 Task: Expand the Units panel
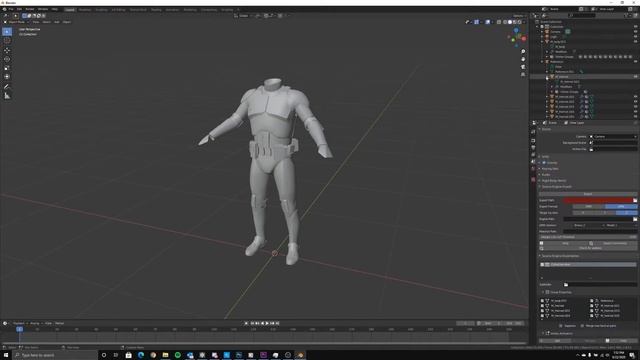[545, 157]
